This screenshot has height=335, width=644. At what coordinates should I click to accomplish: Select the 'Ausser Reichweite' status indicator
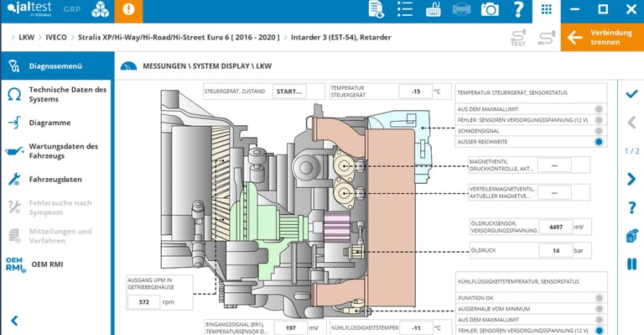tap(599, 142)
